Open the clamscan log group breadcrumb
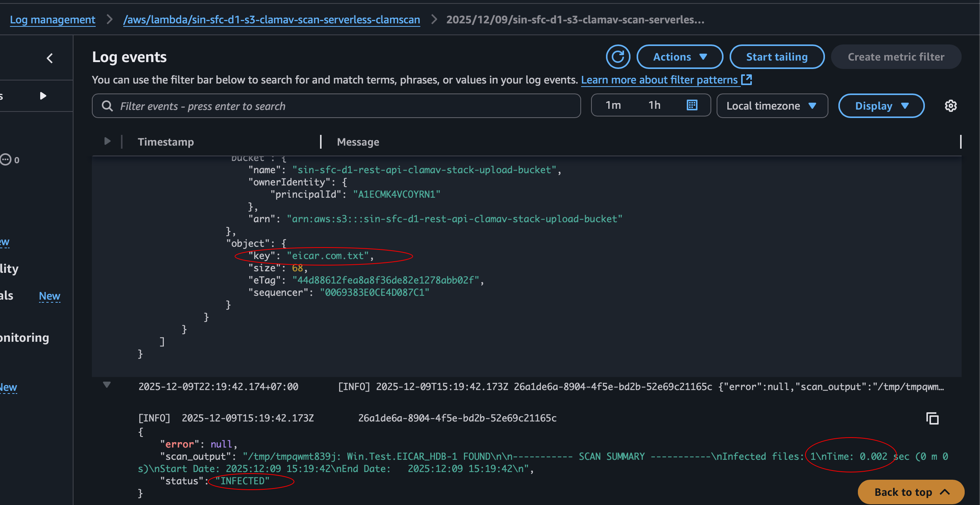Screen dimensions: 980x505 (271, 20)
